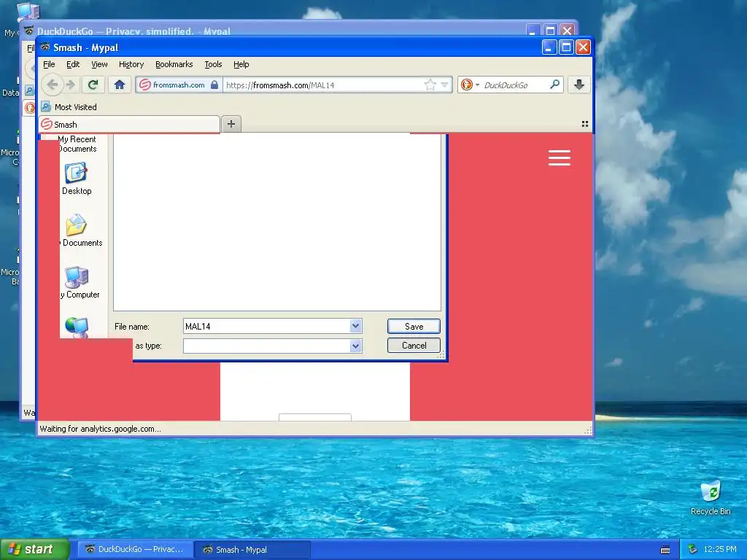Maximize the Smash - Mypal window
This screenshot has width=747, height=560.
(566, 47)
